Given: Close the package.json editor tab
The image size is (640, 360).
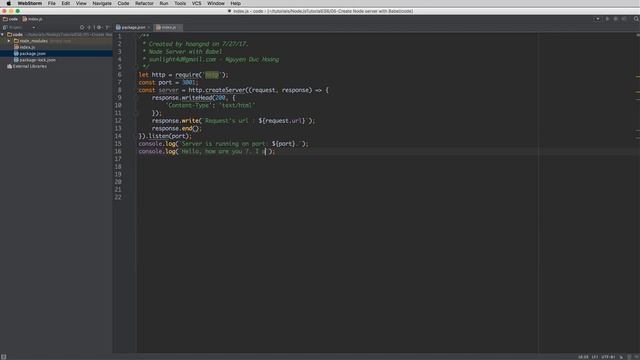Looking at the screenshot, I should (x=149, y=27).
